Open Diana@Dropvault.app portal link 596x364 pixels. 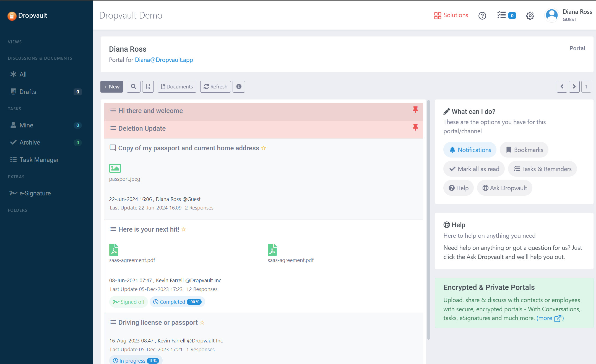click(164, 59)
